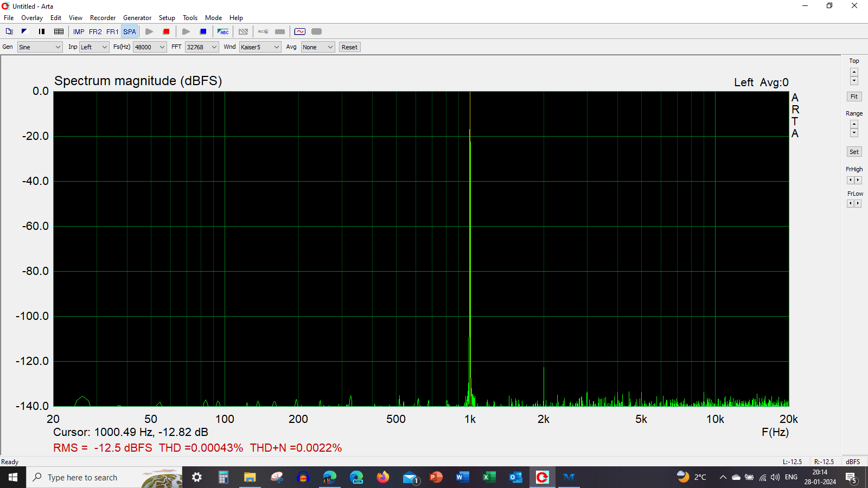The height and width of the screenshot is (488, 868).
Task: Open the taskbar volume control
Action: 775,477
